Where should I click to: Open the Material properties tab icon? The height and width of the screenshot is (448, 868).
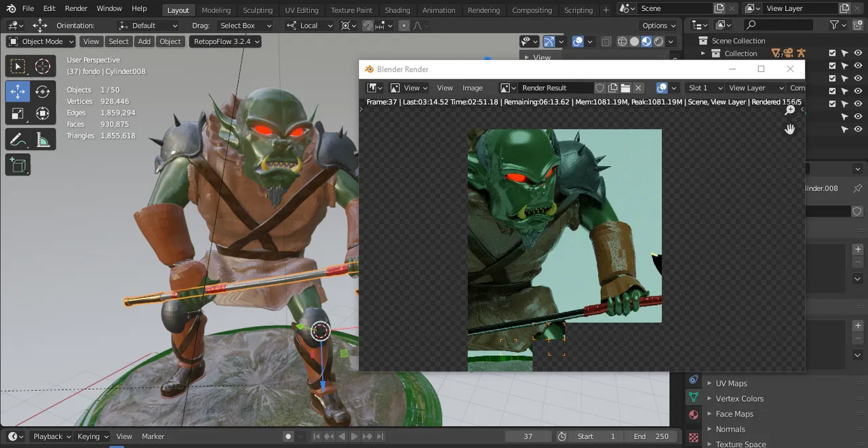[x=693, y=414]
